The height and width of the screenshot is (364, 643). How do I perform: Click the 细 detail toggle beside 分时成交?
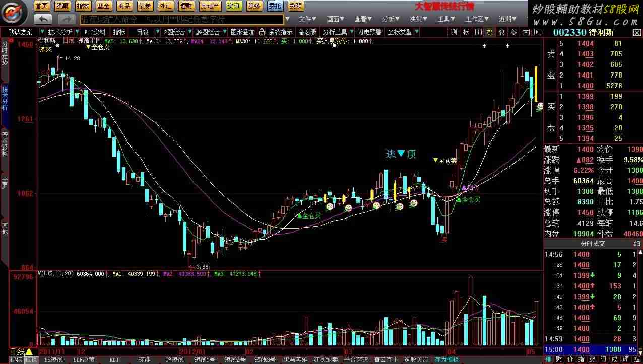pyautogui.click(x=637, y=244)
